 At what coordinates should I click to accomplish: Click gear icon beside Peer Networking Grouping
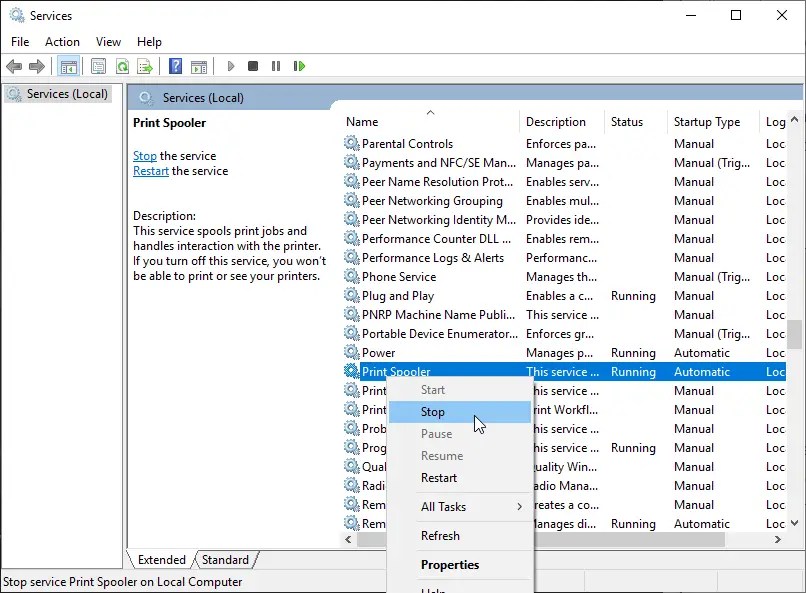[352, 200]
